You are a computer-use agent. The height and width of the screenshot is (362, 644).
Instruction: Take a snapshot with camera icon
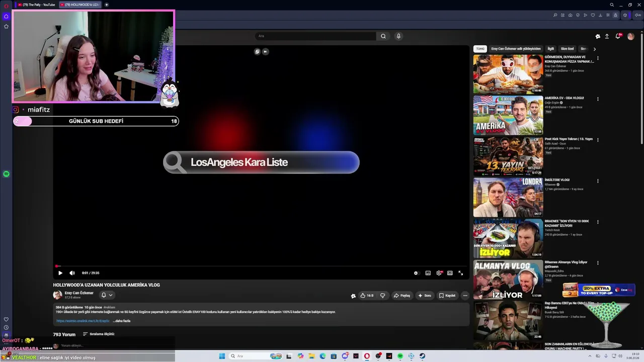coord(570,15)
